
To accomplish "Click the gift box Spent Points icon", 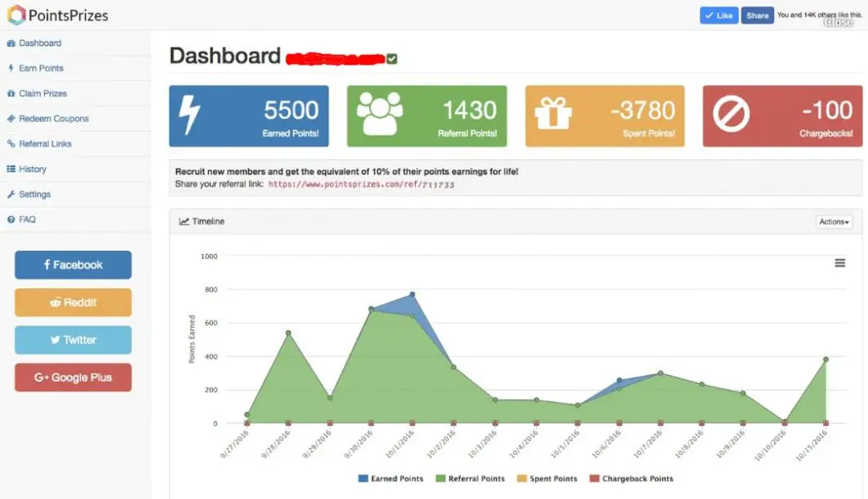I will tap(554, 116).
